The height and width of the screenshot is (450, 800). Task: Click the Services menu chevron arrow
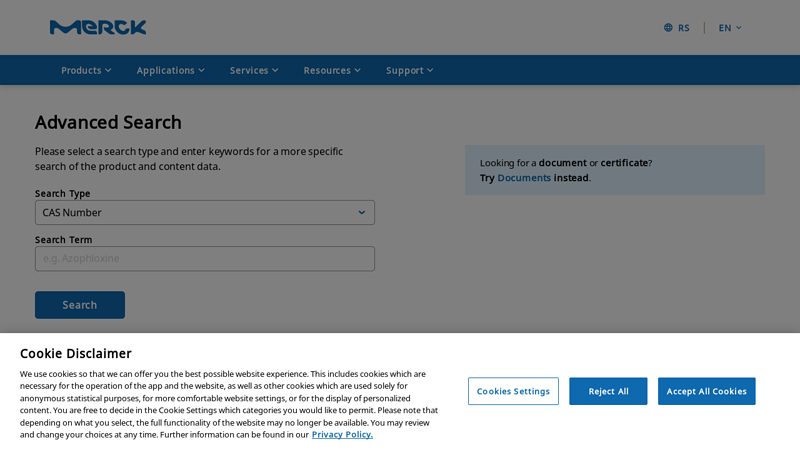(x=275, y=70)
